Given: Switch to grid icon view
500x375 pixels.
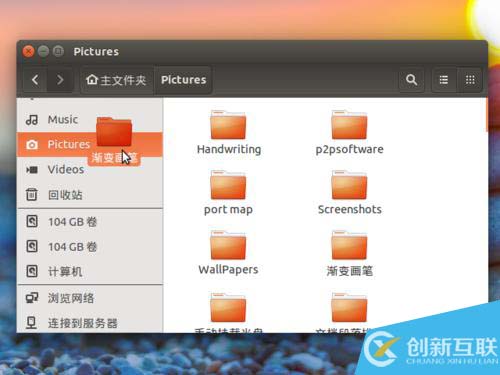Looking at the screenshot, I should pyautogui.click(x=470, y=80).
